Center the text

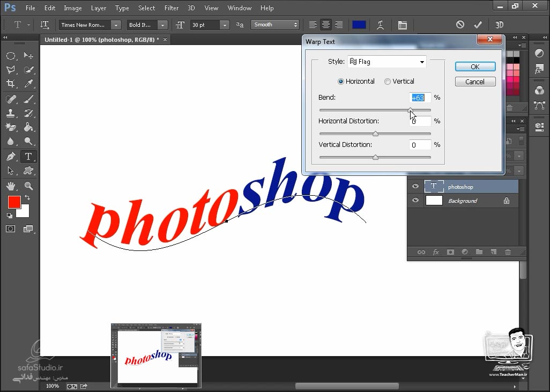326,25
